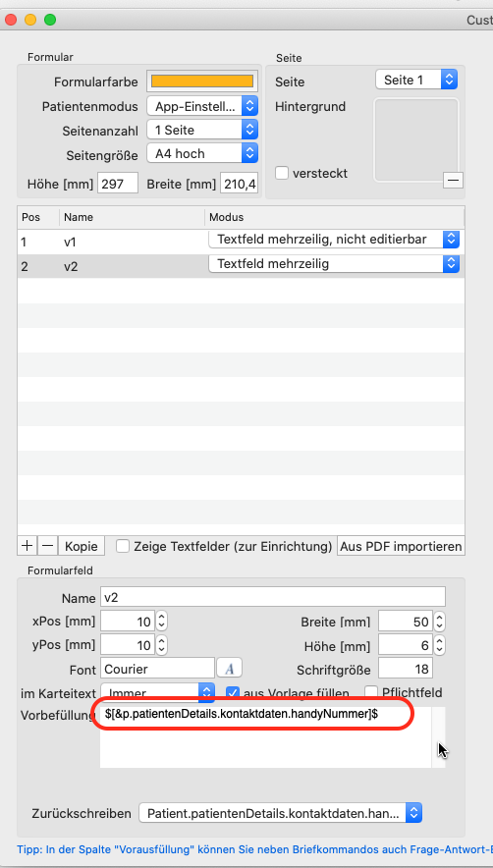Open the Zurückschreiben dropdown

[280, 813]
